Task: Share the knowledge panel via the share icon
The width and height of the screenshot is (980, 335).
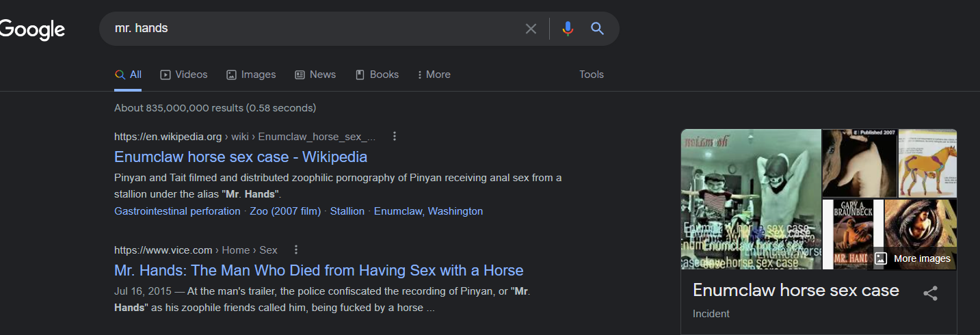Action: (x=930, y=293)
